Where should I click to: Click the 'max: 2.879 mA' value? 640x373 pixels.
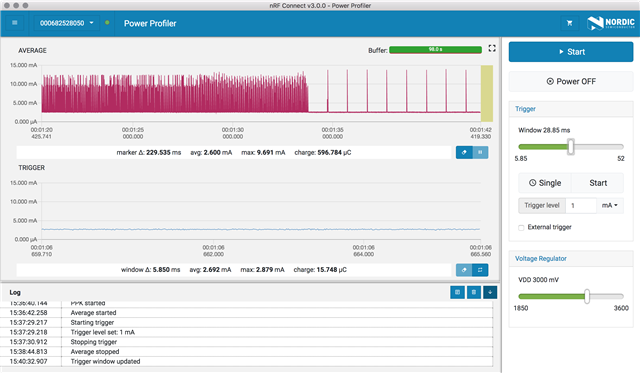(262, 270)
